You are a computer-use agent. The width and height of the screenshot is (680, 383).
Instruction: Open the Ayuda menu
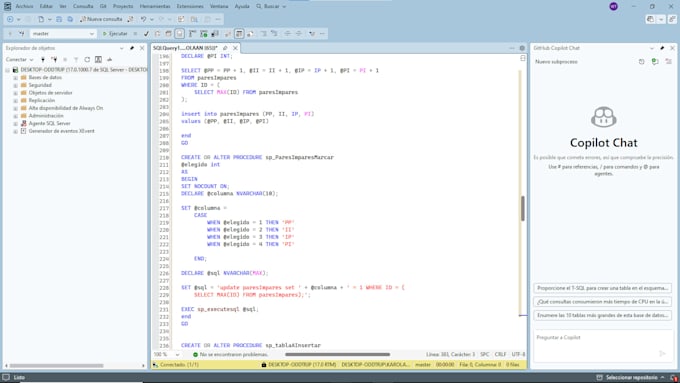tap(242, 6)
